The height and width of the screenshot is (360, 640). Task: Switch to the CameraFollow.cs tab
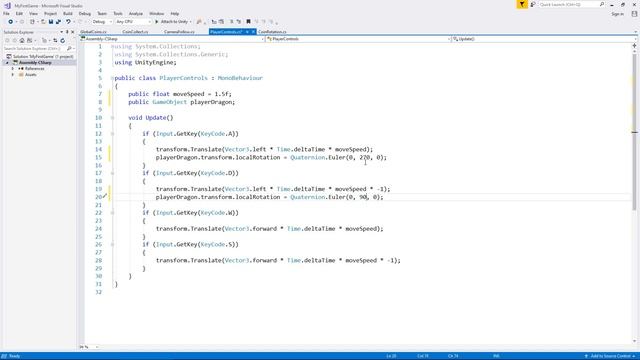179,32
